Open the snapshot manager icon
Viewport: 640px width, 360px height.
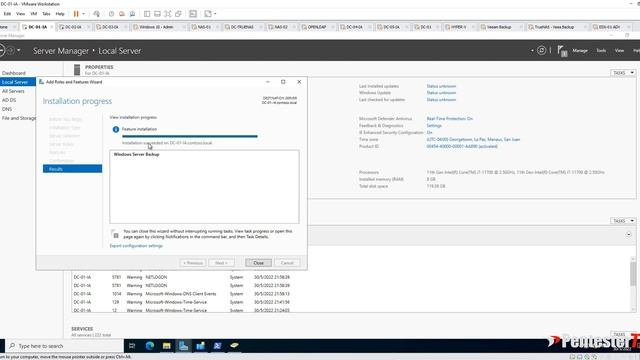132,13
